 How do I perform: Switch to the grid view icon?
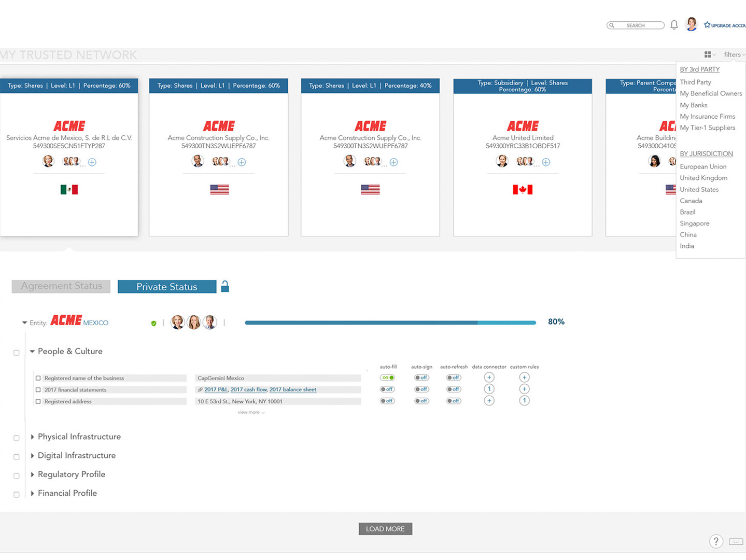click(708, 54)
